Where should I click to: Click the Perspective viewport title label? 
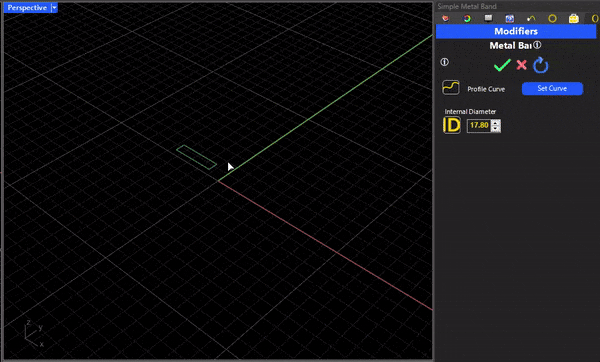[x=27, y=8]
